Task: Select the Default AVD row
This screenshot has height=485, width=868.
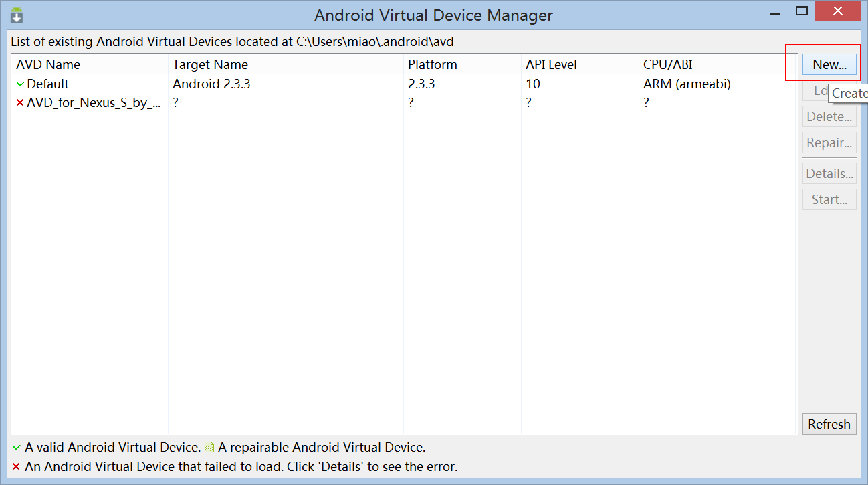Action: pos(404,84)
